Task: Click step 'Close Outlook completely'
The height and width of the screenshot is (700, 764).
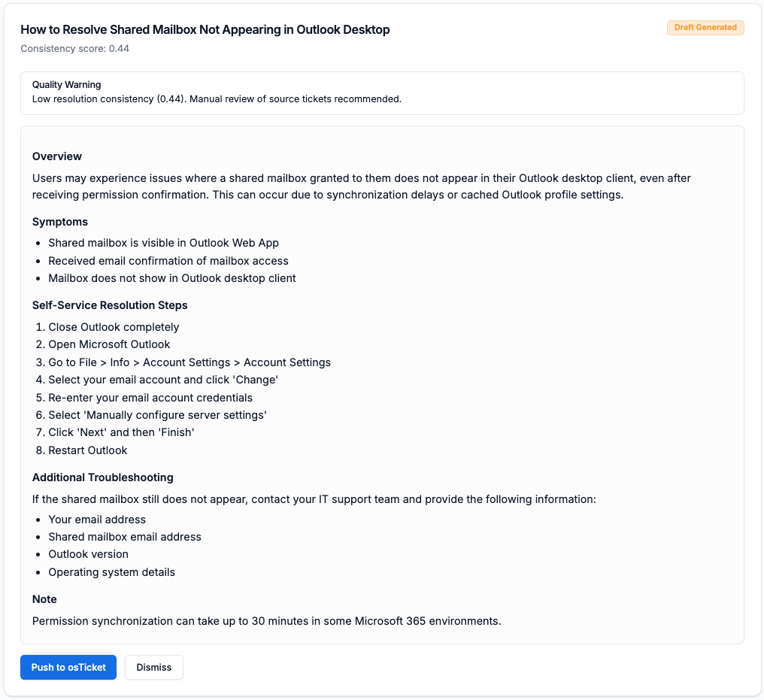Action: pyautogui.click(x=114, y=327)
